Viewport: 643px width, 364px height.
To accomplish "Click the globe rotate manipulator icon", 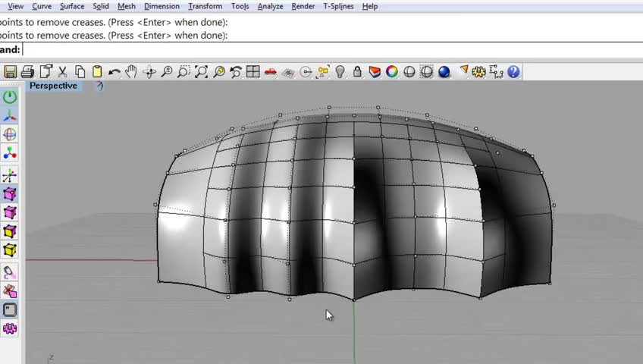I will click(10, 134).
